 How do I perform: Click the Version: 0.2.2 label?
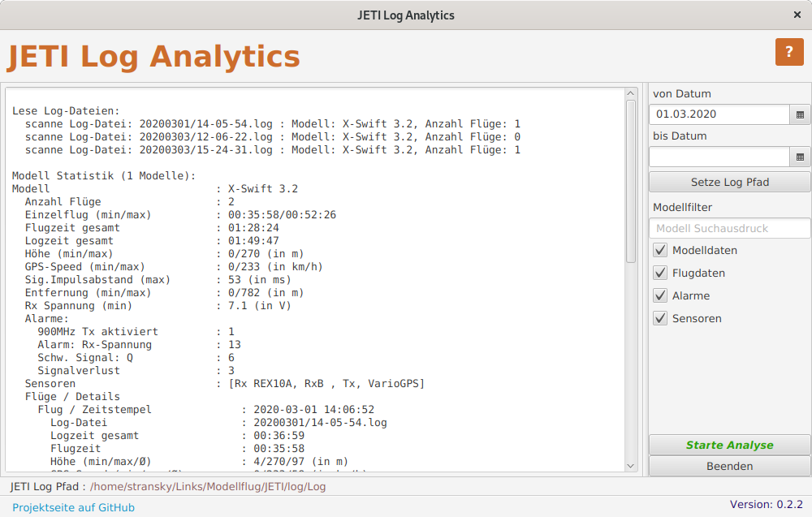point(766,505)
